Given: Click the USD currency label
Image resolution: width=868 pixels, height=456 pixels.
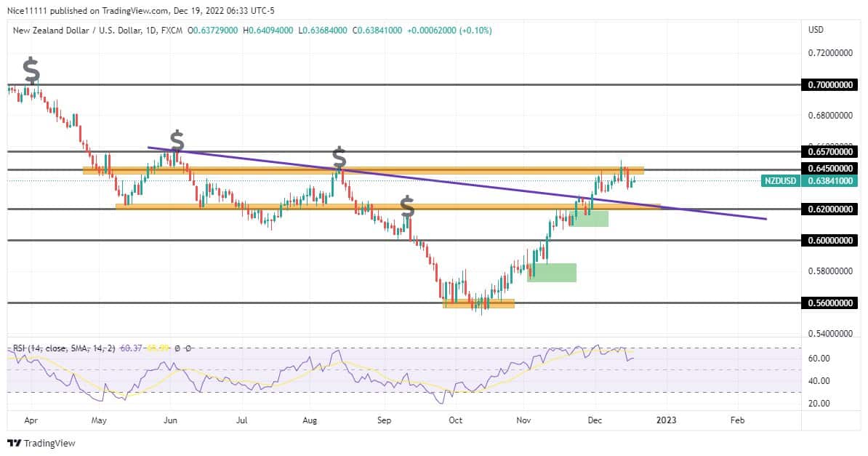Looking at the screenshot, I should [x=816, y=30].
